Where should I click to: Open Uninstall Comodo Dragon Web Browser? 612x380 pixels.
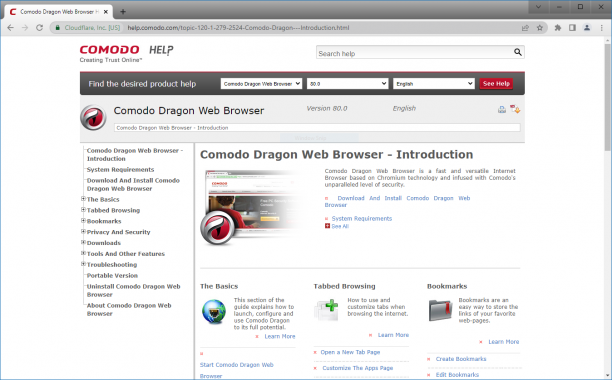click(x=133, y=290)
